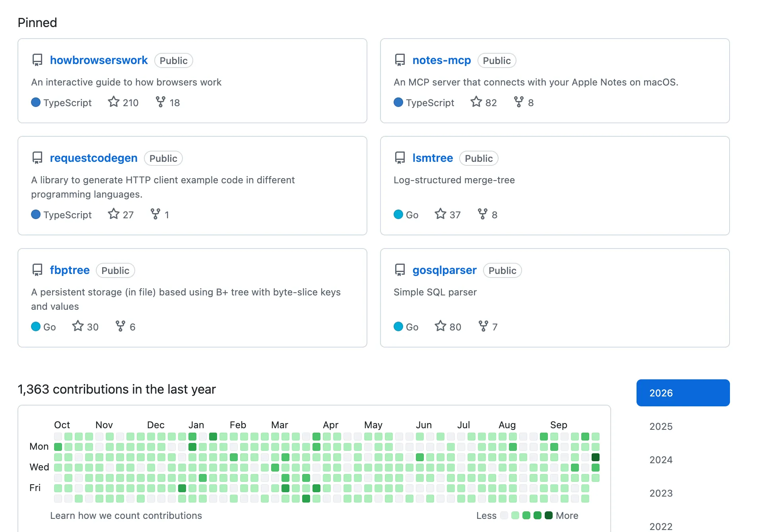
Task: Click the star icon on gosqlparser card
Action: [441, 326]
